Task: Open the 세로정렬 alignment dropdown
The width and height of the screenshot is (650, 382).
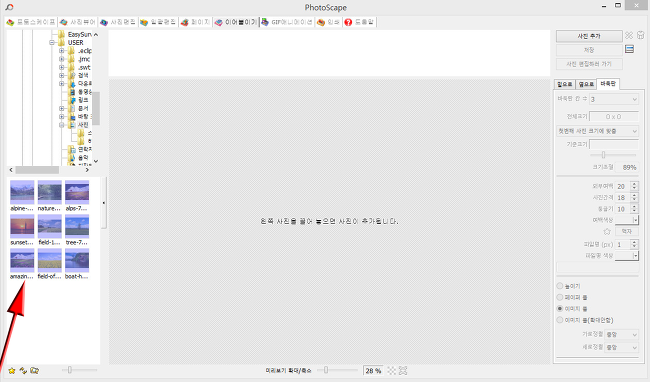Action: 621,347
